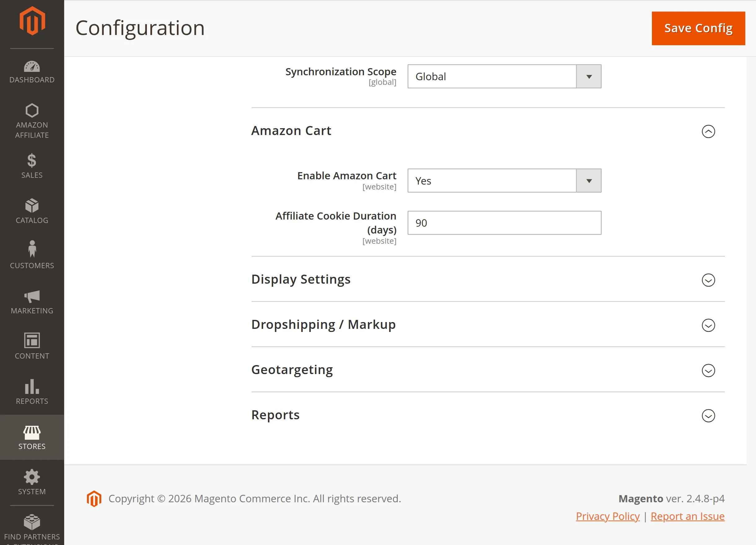Click the Display Settings heading text

301,279
